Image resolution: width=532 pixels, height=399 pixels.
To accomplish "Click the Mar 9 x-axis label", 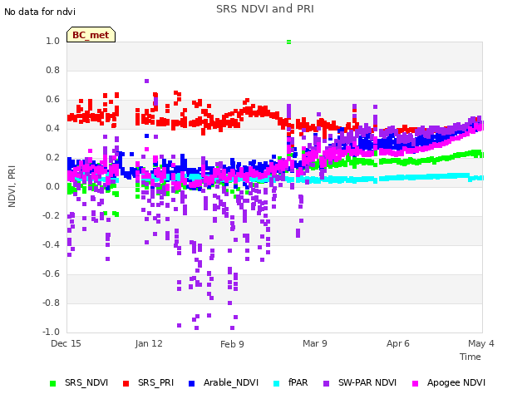I will tap(315, 343).
